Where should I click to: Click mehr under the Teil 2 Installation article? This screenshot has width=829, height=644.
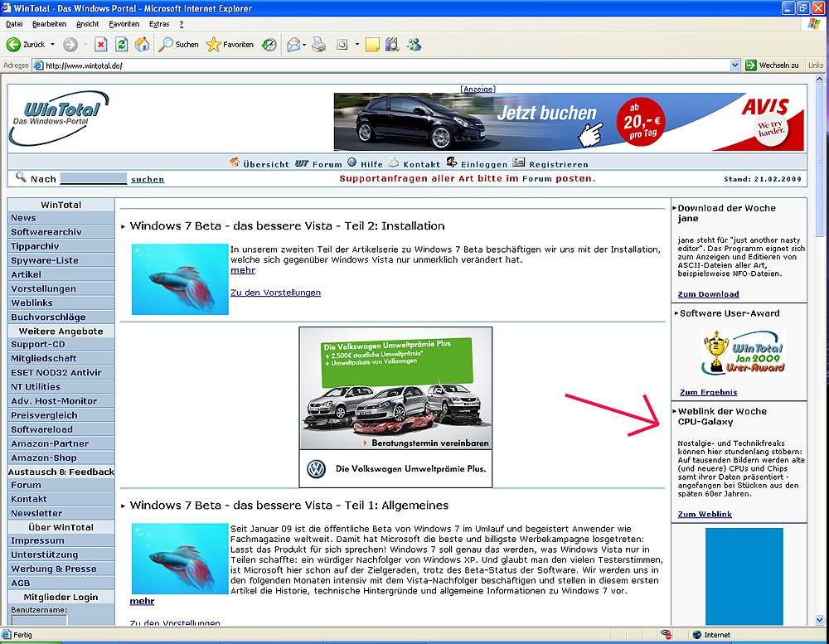click(243, 270)
